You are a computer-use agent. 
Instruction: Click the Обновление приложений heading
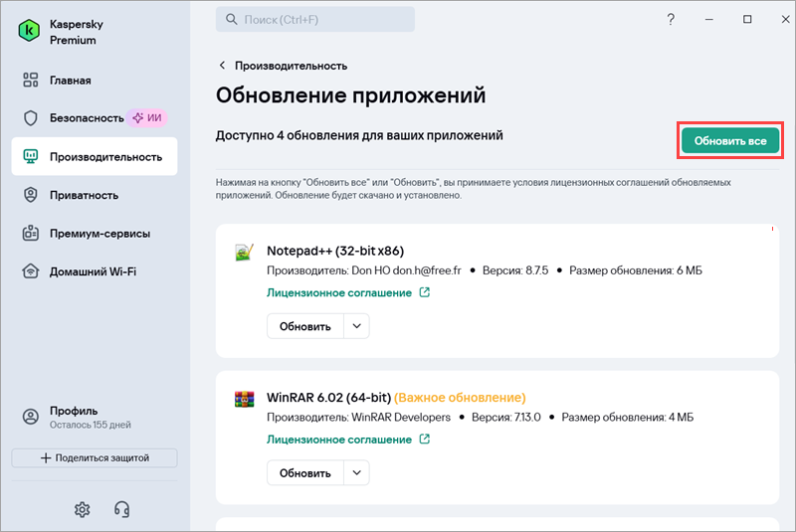[x=351, y=94]
